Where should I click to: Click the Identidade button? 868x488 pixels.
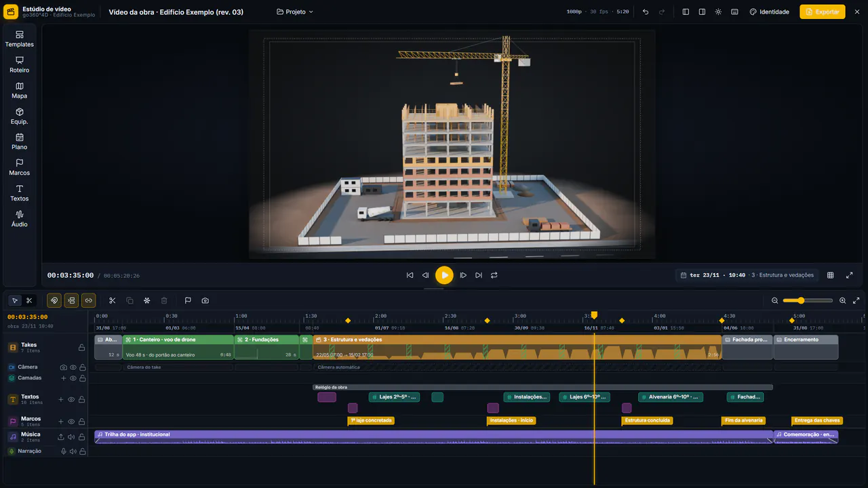click(x=769, y=12)
